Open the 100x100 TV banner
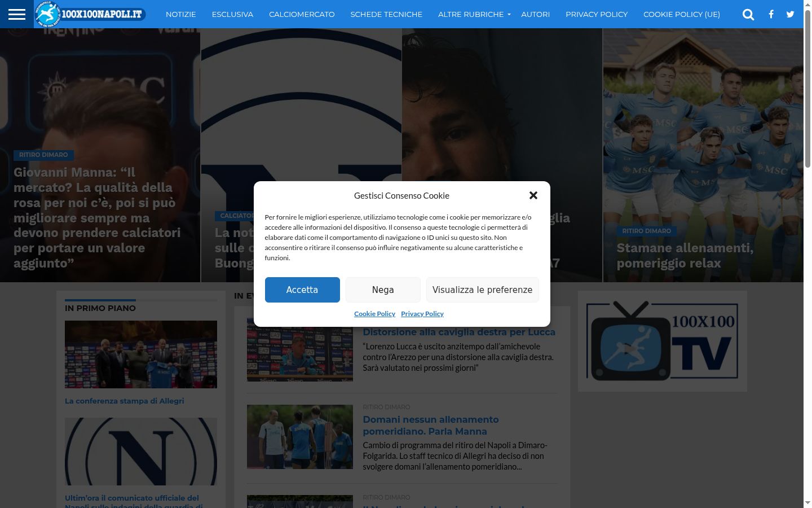This screenshot has height=508, width=812. point(663,341)
